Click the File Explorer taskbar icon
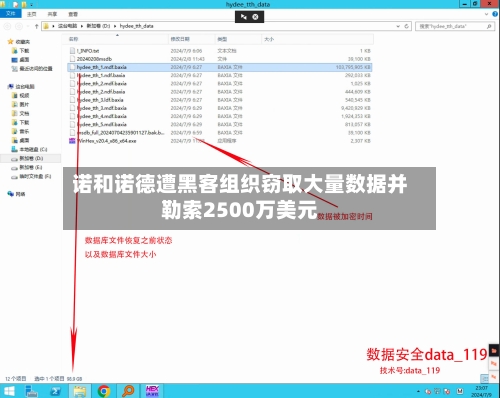Image resolution: width=500 pixels, height=398 pixels. pyautogui.click(x=80, y=391)
